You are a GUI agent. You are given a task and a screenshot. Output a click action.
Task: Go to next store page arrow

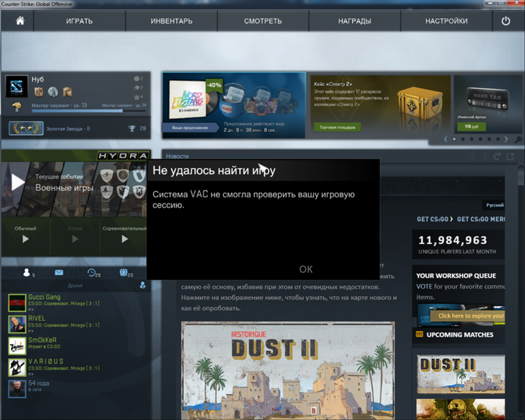tap(506, 139)
